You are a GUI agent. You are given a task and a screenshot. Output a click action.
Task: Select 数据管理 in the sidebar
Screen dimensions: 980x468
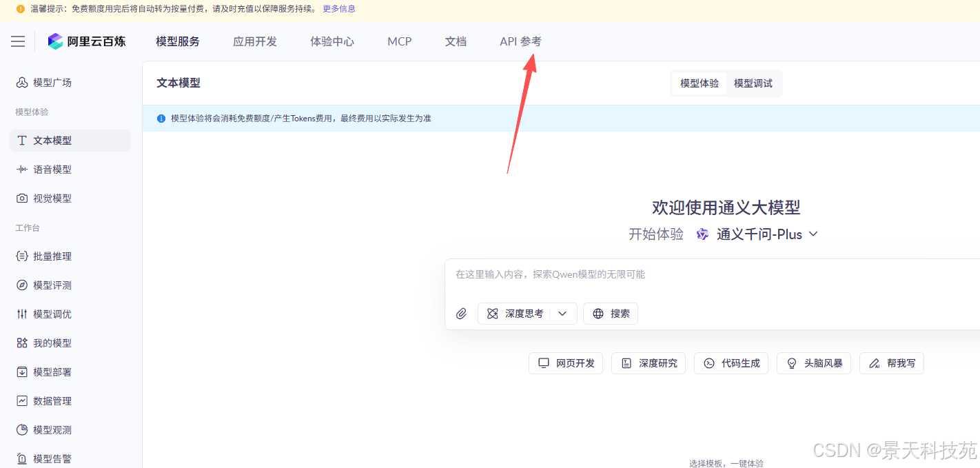pyautogui.click(x=70, y=401)
